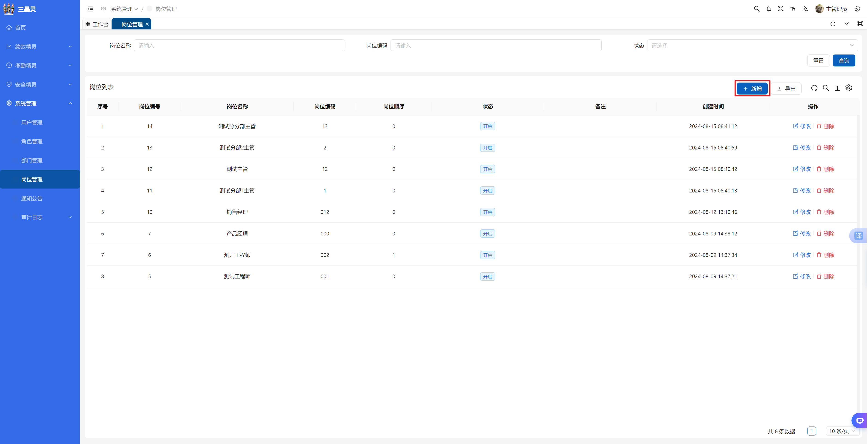Open the global search icon in header
Viewport: 868px width, 444px height.
(x=756, y=9)
